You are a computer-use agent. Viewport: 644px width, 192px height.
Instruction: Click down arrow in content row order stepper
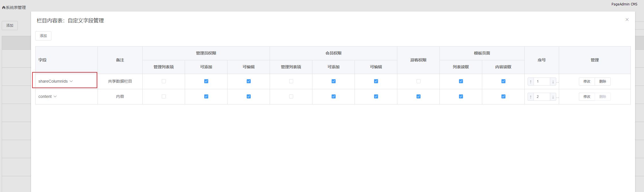click(x=553, y=97)
